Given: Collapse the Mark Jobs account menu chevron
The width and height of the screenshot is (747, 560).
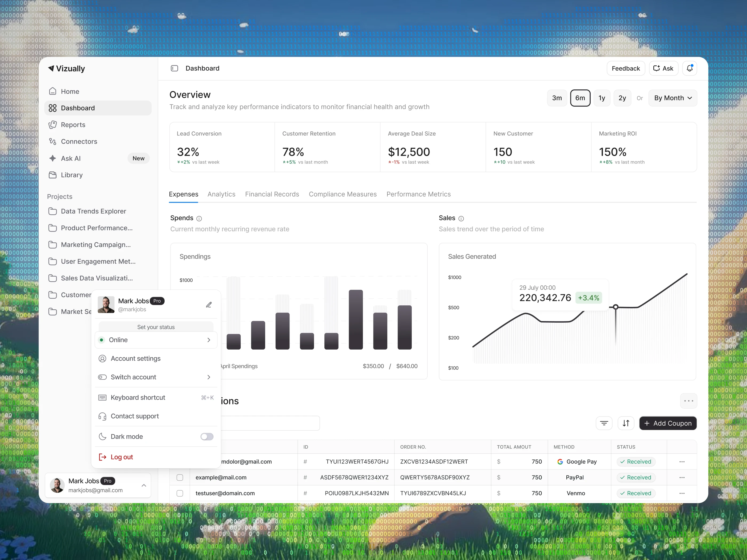Looking at the screenshot, I should coord(144,485).
